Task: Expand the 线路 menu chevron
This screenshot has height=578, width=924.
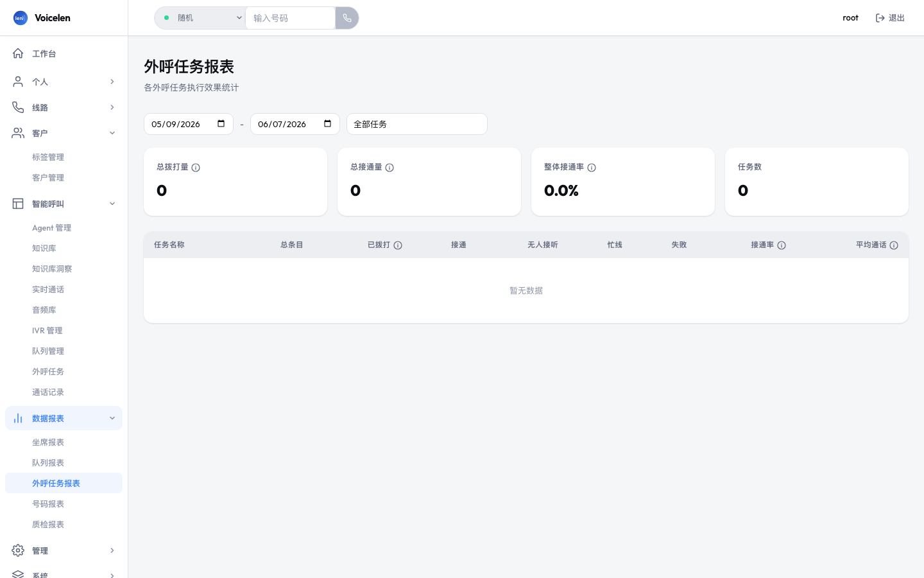Action: coord(112,107)
